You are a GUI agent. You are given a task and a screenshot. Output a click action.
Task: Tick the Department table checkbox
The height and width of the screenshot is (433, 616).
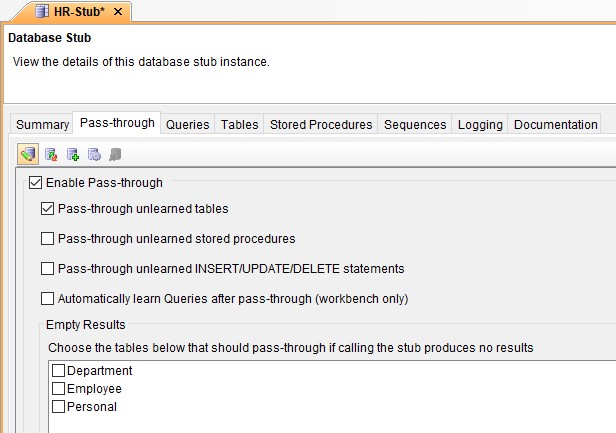(x=59, y=371)
